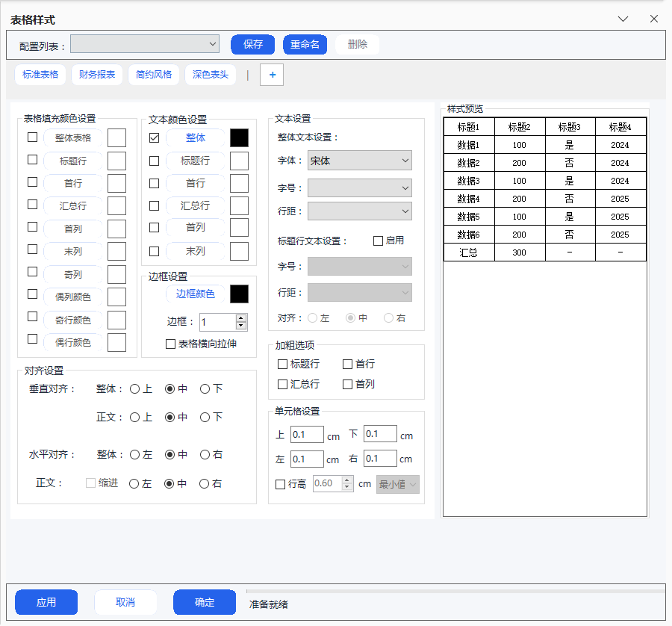Viewport: 672px width, 626px height.
Task: Select 右 for 水平对齐 正文
Action: pyautogui.click(x=204, y=484)
